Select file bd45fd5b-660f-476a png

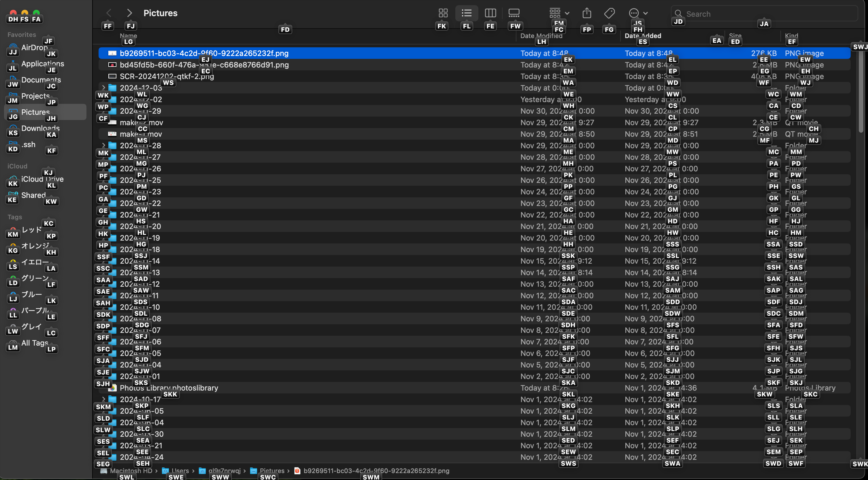tap(474, 65)
